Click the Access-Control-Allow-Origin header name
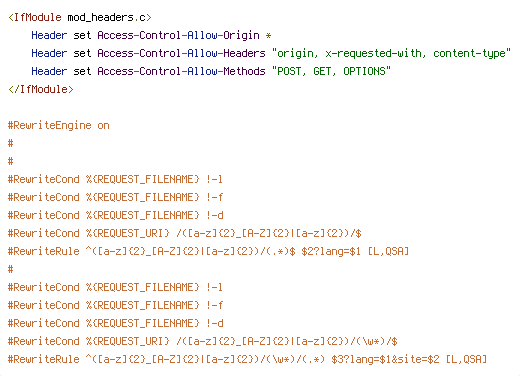Viewport: 520px width, 376px height. [x=178, y=35]
